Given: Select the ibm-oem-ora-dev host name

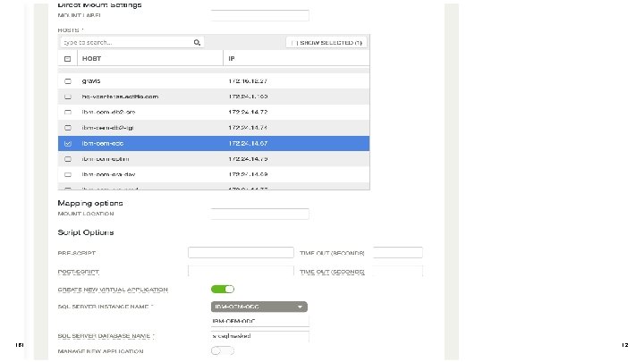Looking at the screenshot, I should (x=108, y=175).
